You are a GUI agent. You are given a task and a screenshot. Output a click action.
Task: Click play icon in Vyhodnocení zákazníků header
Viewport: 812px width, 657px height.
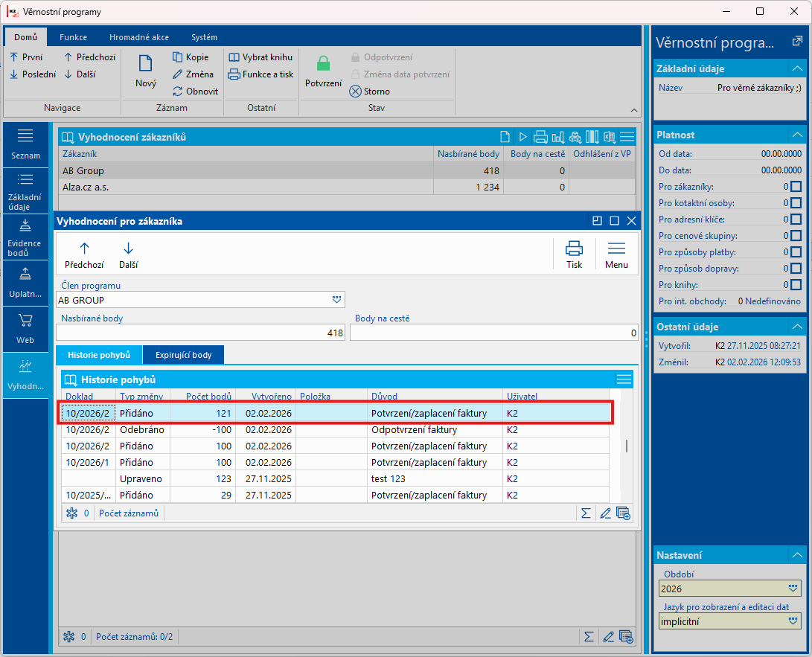[523, 137]
